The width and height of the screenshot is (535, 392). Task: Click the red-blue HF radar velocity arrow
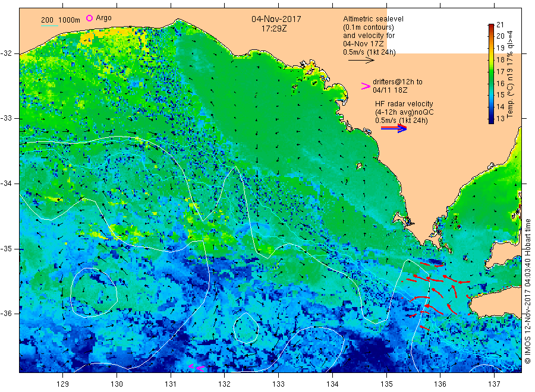pyautogui.click(x=394, y=128)
